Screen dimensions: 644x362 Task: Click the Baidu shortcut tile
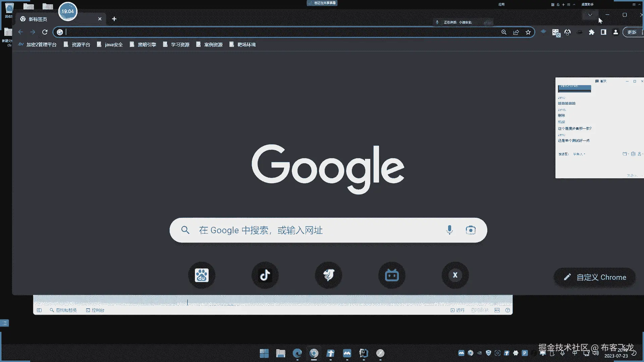coord(202,276)
